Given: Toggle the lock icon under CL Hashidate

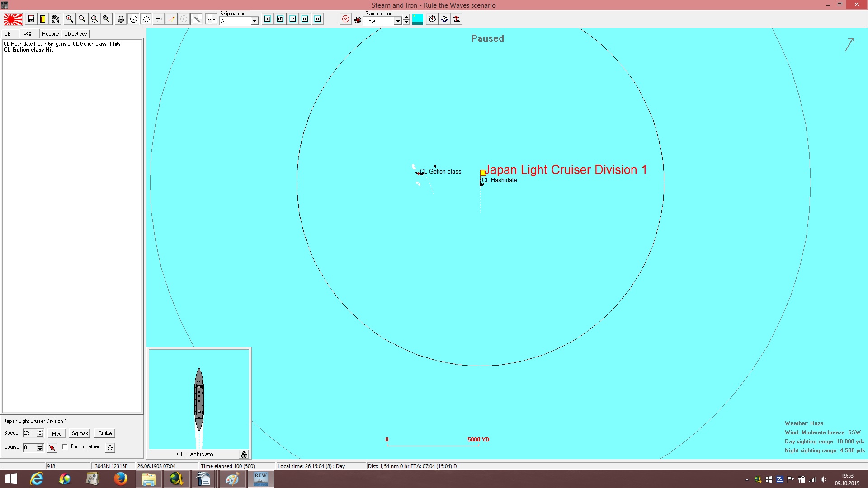Looking at the screenshot, I should (244, 454).
